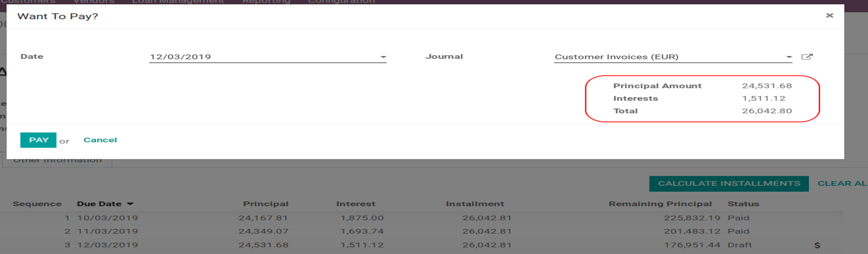Sort by the Status column header
Image resolution: width=868 pixels, height=254 pixels.
point(743,204)
